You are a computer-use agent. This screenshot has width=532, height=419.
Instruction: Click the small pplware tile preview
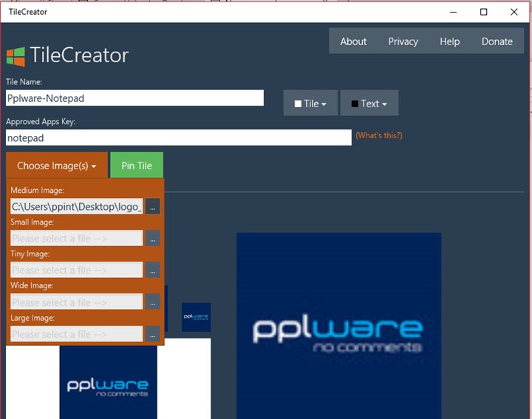point(196,317)
